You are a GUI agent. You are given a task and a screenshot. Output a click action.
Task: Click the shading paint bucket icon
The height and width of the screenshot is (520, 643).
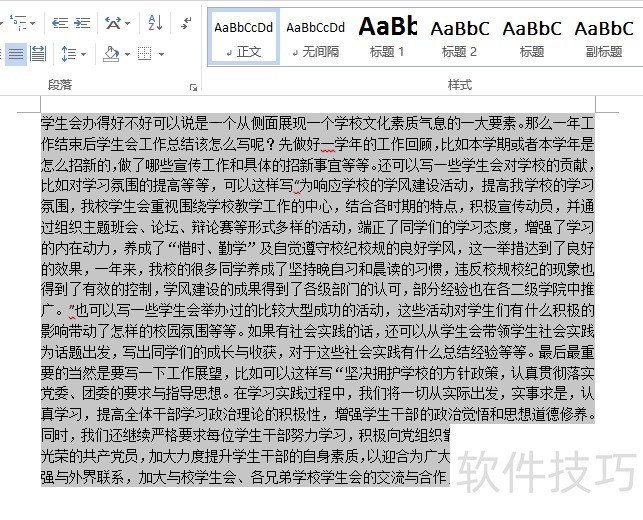pos(111,54)
